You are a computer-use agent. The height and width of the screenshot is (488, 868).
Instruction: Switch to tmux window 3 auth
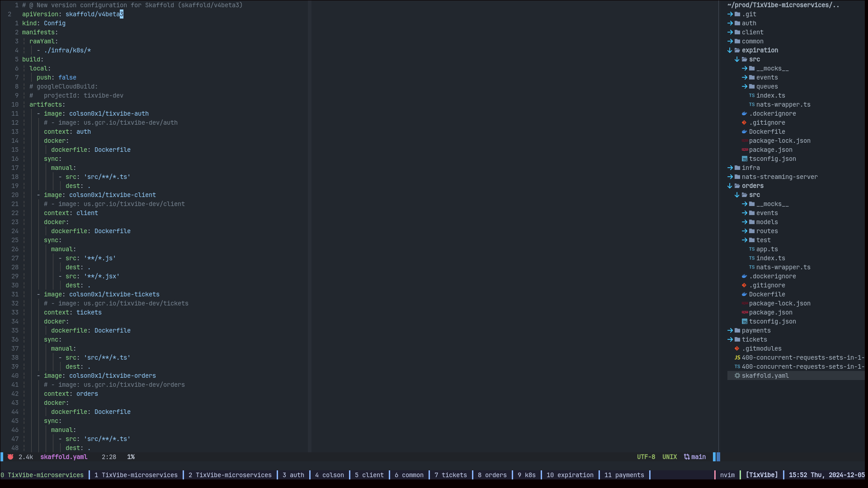click(293, 475)
